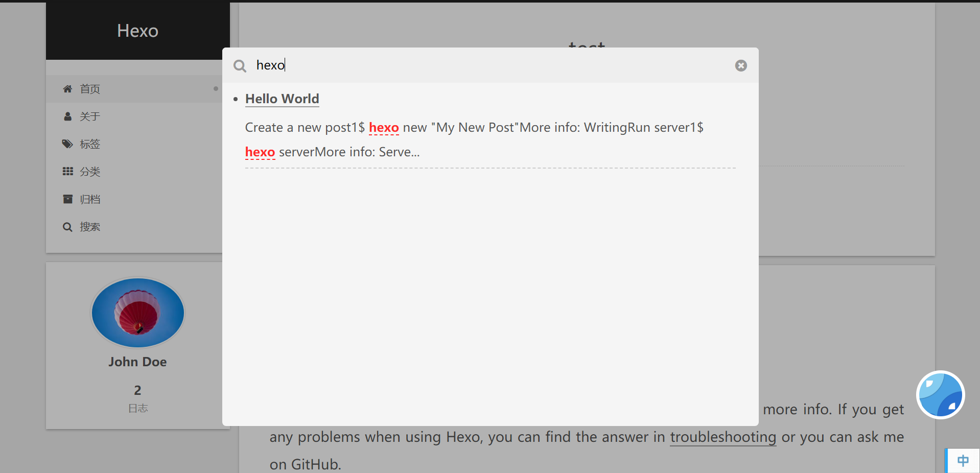This screenshot has height=473, width=980.
Task: Open the 首页 menu item
Action: 138,89
